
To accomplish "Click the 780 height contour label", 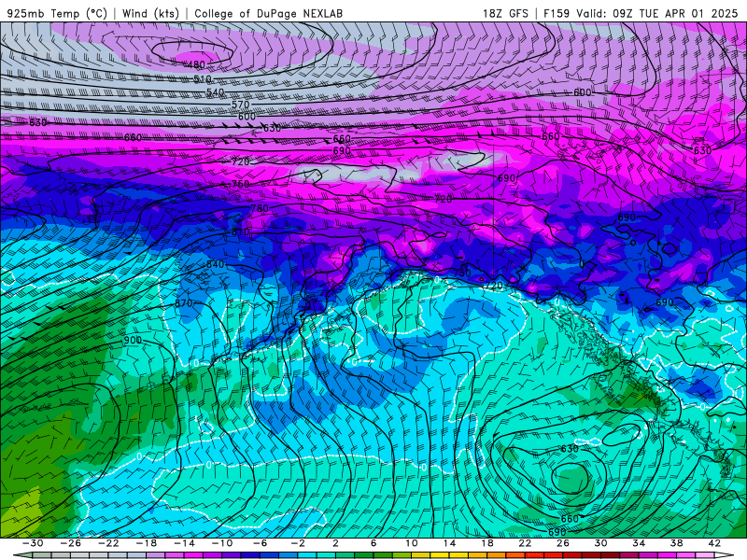I will click(260, 208).
